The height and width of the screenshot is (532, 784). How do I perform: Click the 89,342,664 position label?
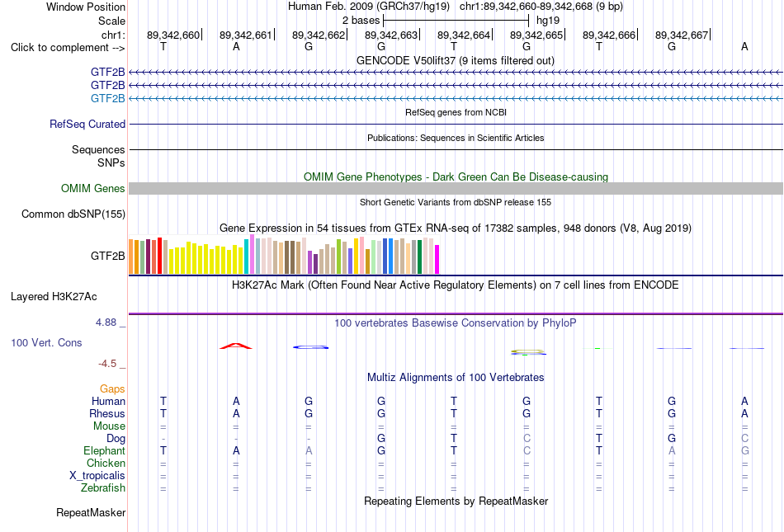click(464, 35)
